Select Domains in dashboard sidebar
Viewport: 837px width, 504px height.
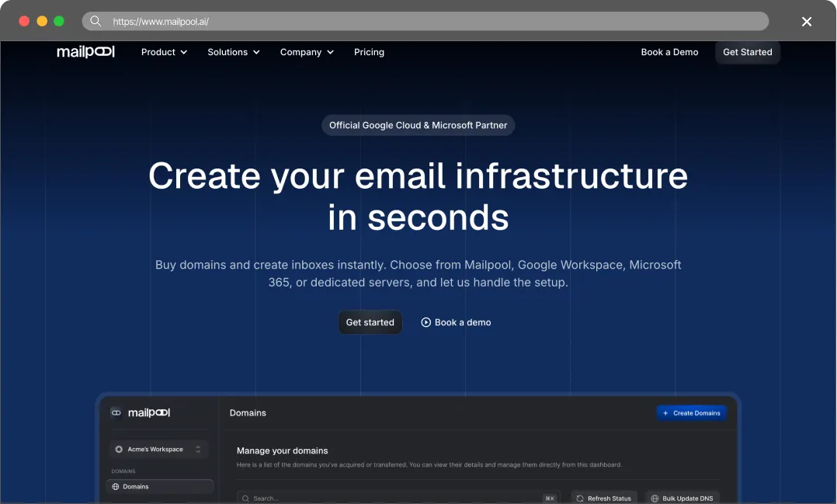(160, 486)
